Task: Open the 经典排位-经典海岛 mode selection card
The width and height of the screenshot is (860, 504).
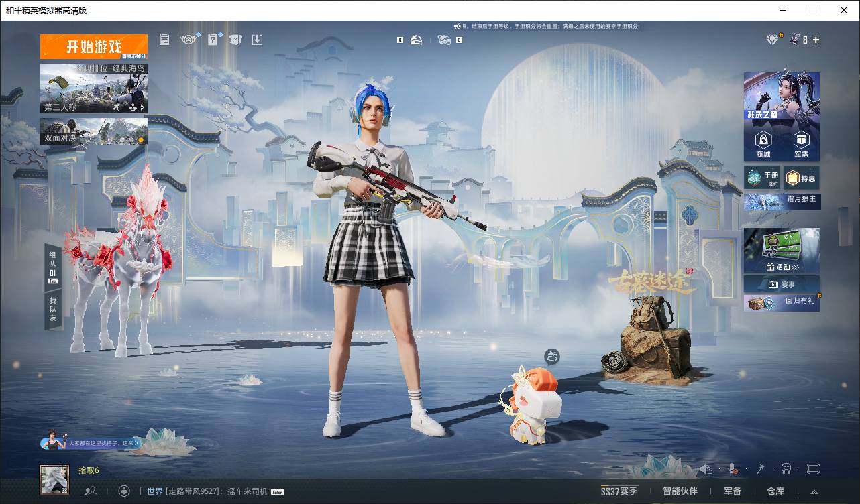Action: click(x=94, y=88)
